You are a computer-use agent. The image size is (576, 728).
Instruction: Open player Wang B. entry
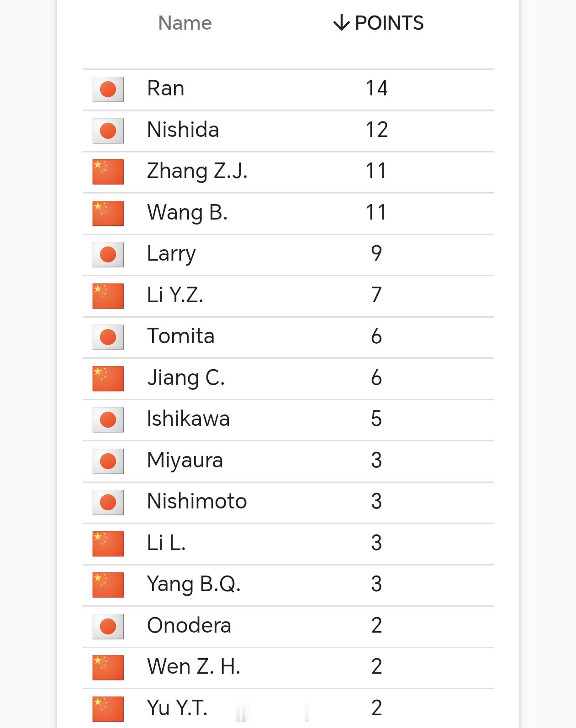click(x=288, y=213)
